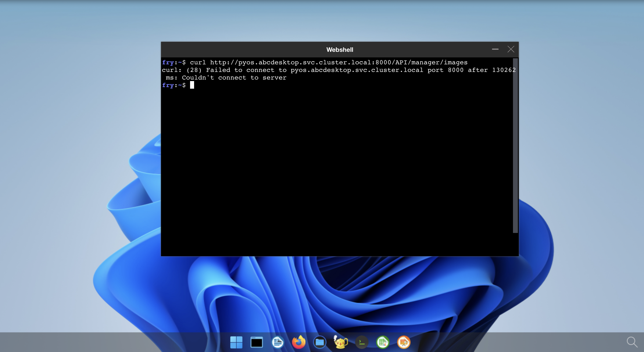This screenshot has width=644, height=352.
Task: Open the orange presentation Impress icon
Action: (x=404, y=342)
